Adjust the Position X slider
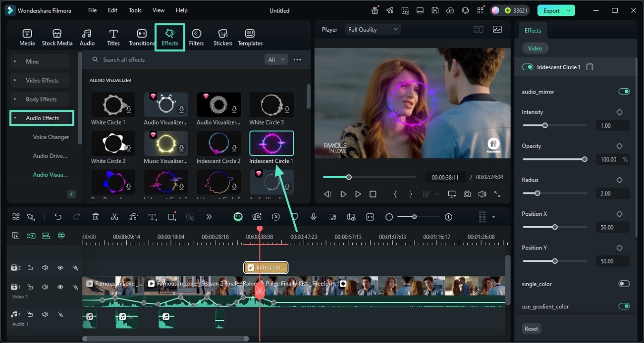 555,227
